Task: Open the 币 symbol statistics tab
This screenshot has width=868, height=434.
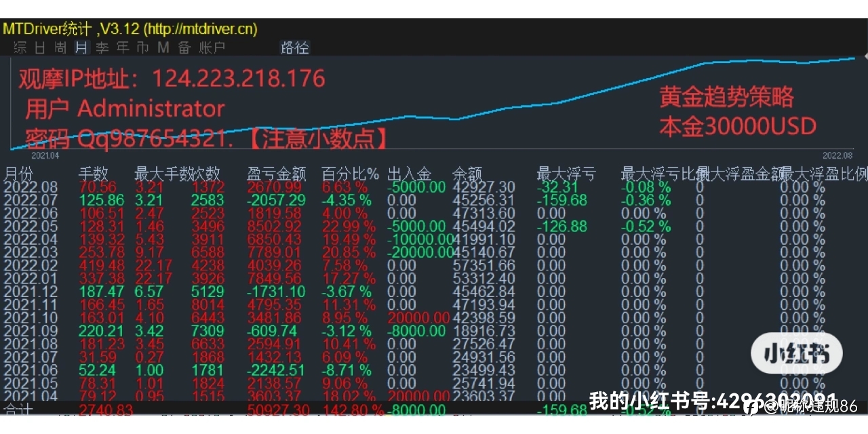Action: tap(142, 47)
